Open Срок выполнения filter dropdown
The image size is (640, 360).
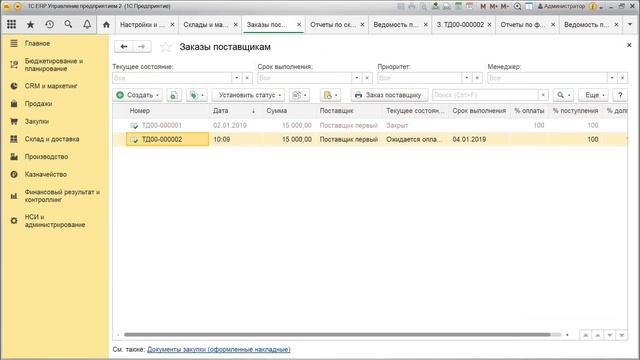click(357, 78)
